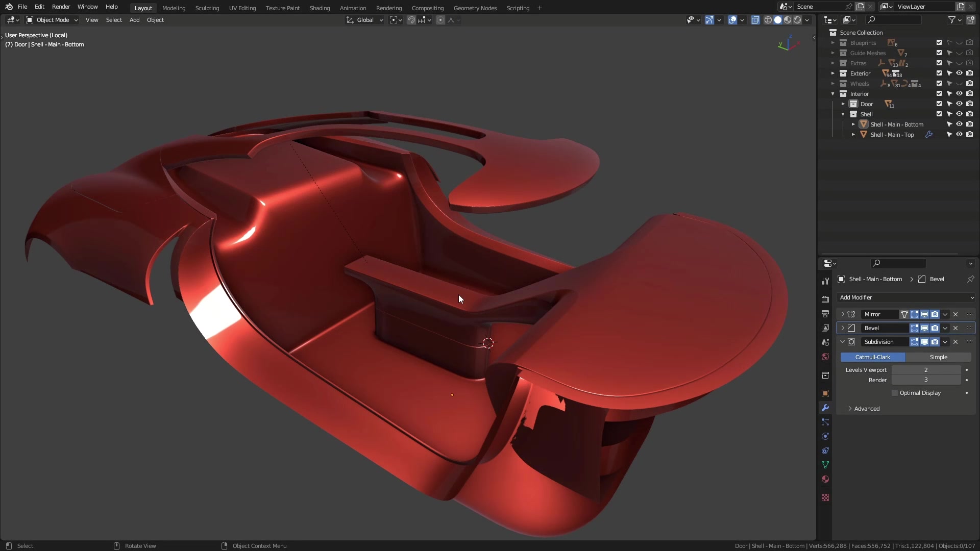Click the Blender logo icon
The height and width of the screenshot is (551, 980).
9,7
